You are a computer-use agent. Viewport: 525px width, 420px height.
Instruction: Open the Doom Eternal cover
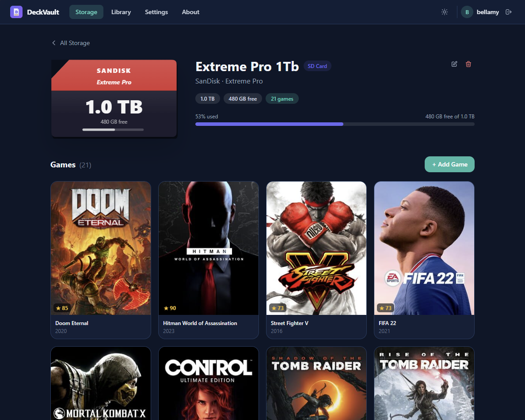click(x=101, y=248)
